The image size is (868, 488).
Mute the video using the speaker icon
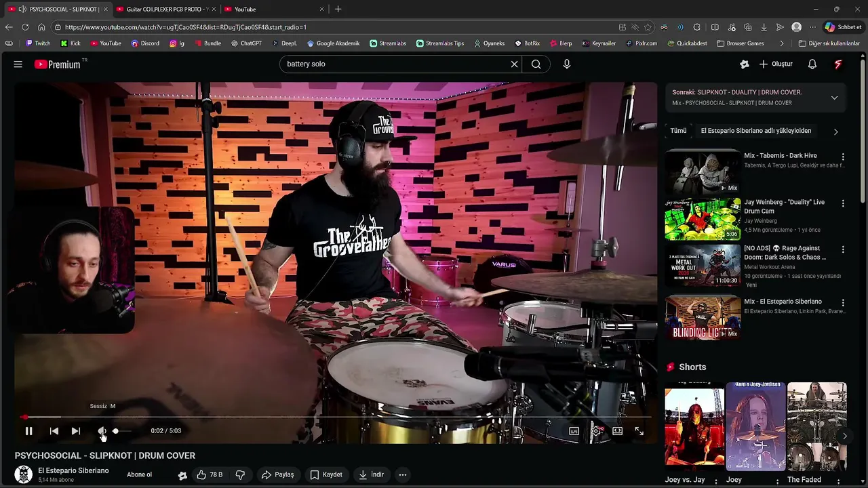[x=102, y=431]
